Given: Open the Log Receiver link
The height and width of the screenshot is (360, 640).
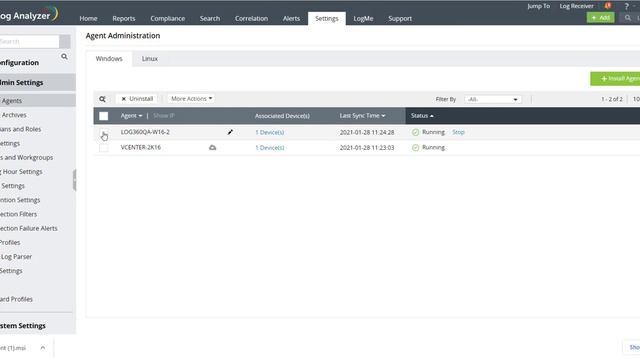Looking at the screenshot, I should [x=576, y=6].
